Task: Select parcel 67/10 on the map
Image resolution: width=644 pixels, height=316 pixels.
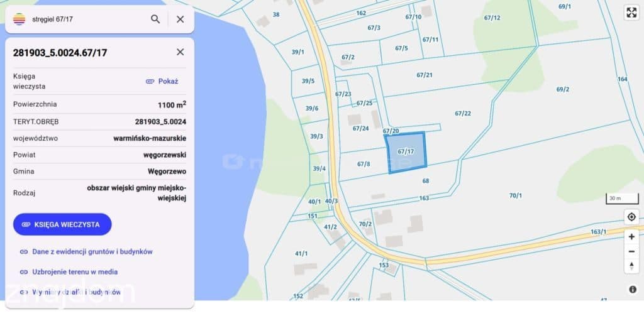Action: click(413, 17)
